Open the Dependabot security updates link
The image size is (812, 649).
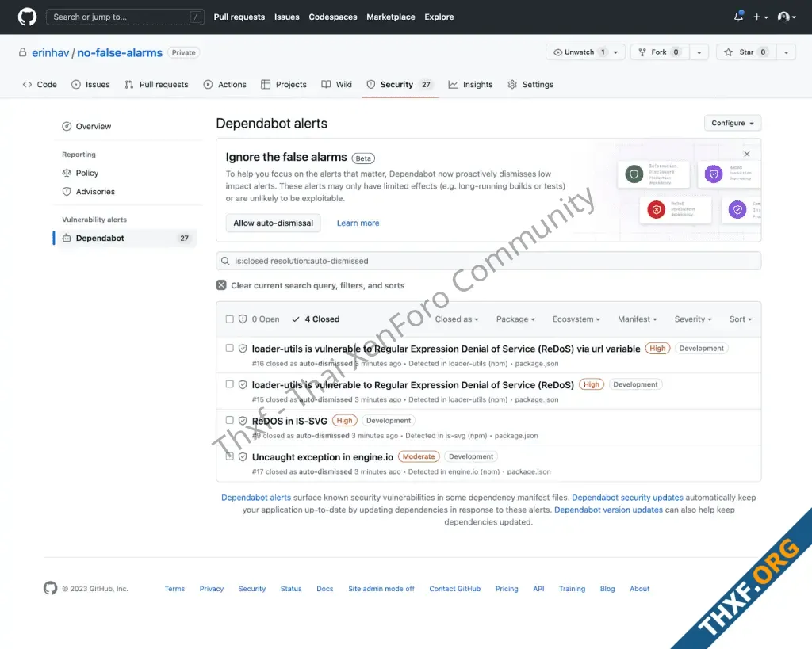627,498
